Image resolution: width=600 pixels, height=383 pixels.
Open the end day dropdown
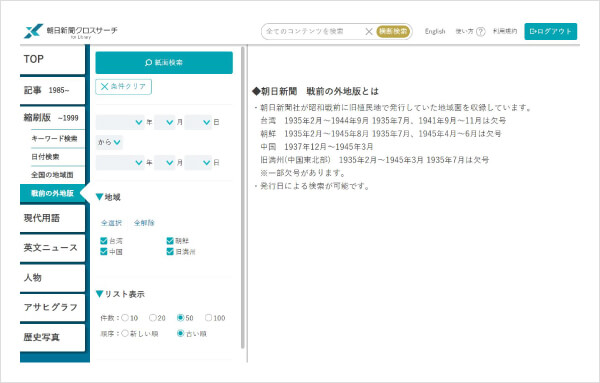pyautogui.click(x=198, y=163)
